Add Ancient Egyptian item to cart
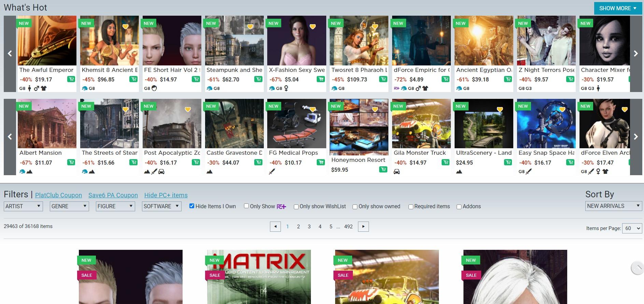Screen dimensions: 644x304 pos(508,79)
